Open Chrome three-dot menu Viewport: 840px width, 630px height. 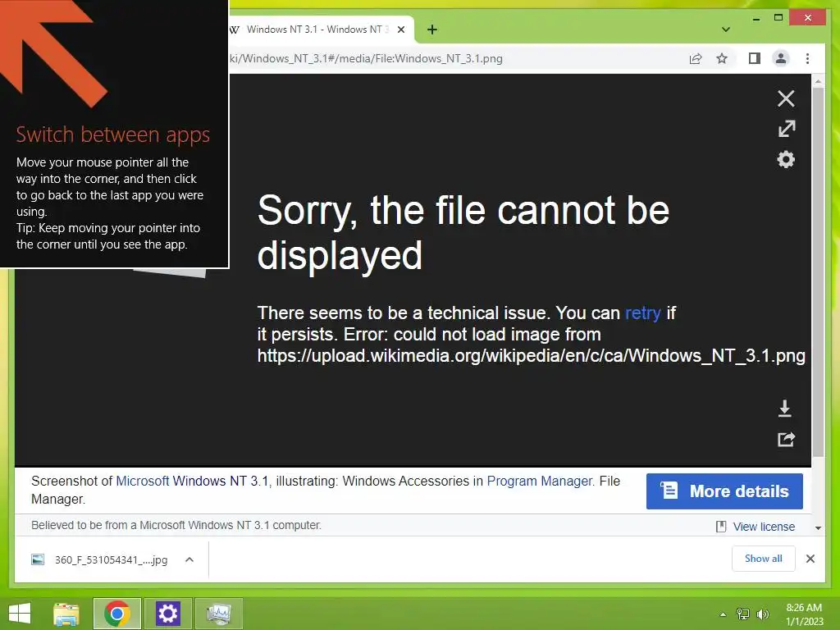tap(807, 58)
